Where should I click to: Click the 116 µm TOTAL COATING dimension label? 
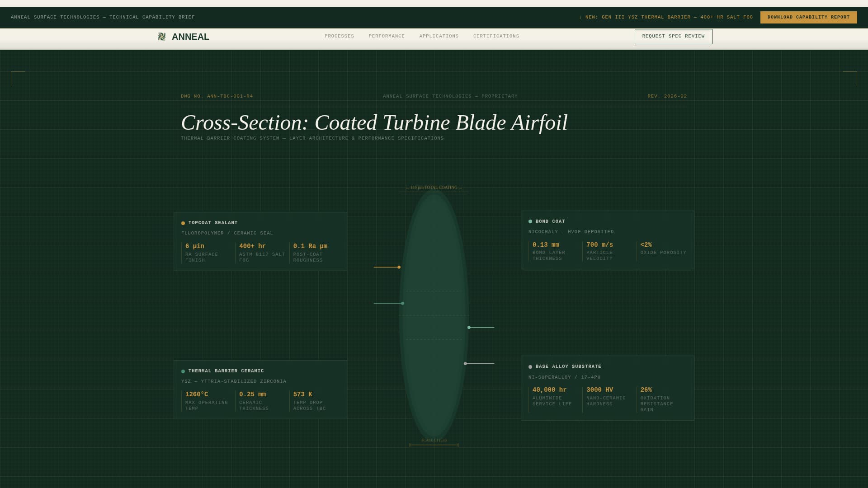[434, 187]
